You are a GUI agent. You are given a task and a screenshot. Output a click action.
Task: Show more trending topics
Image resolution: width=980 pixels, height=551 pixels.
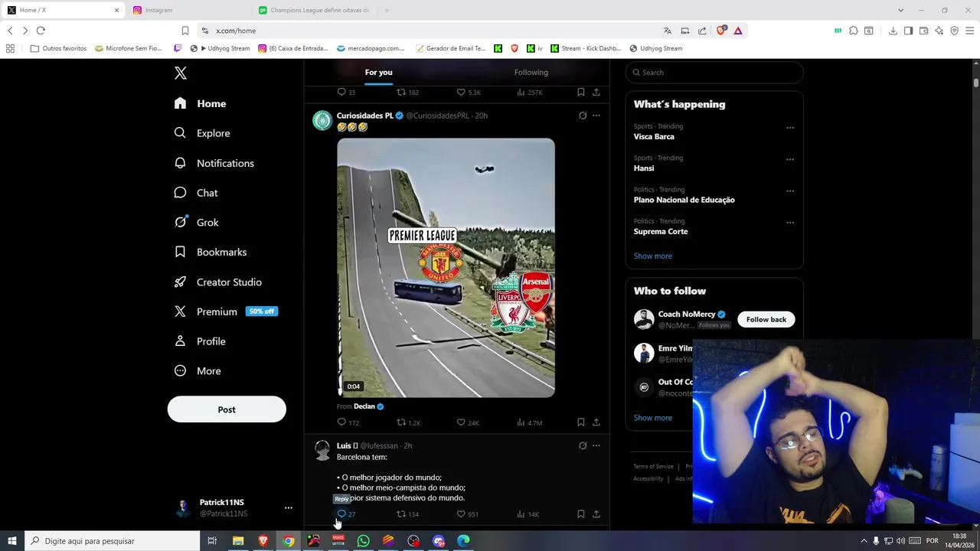pyautogui.click(x=653, y=256)
